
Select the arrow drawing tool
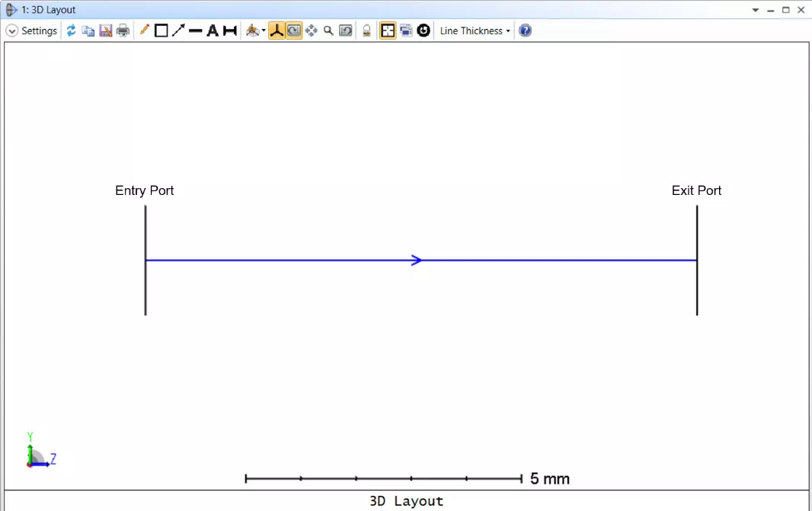pos(178,30)
